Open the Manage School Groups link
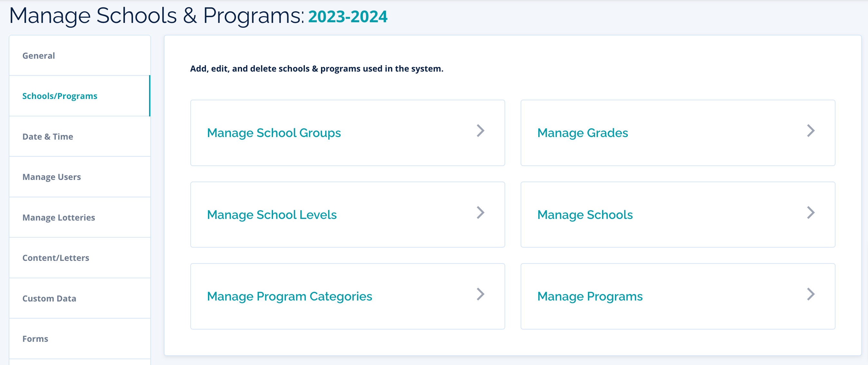This screenshot has width=868, height=365. tap(274, 133)
